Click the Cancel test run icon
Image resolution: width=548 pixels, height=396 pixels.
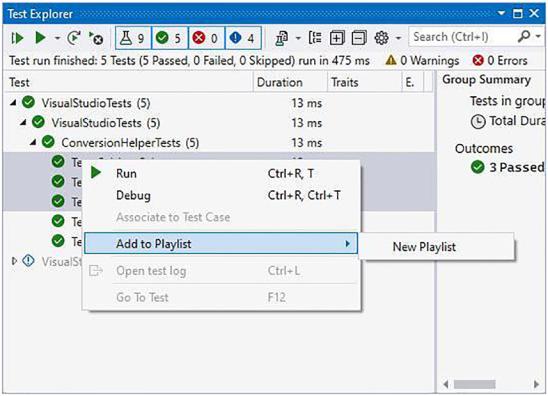pyautogui.click(x=96, y=38)
